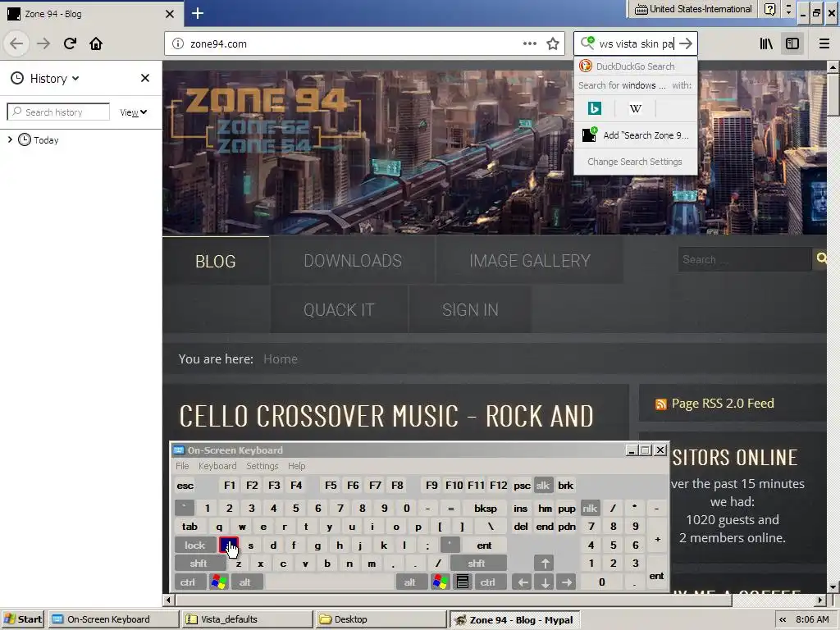Open the Cello Crossover Music article

pos(386,416)
